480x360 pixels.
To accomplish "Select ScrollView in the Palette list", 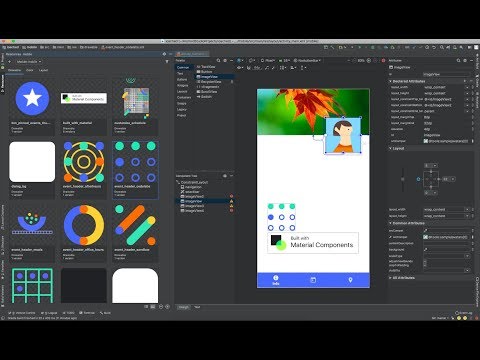I will pyautogui.click(x=207, y=92).
